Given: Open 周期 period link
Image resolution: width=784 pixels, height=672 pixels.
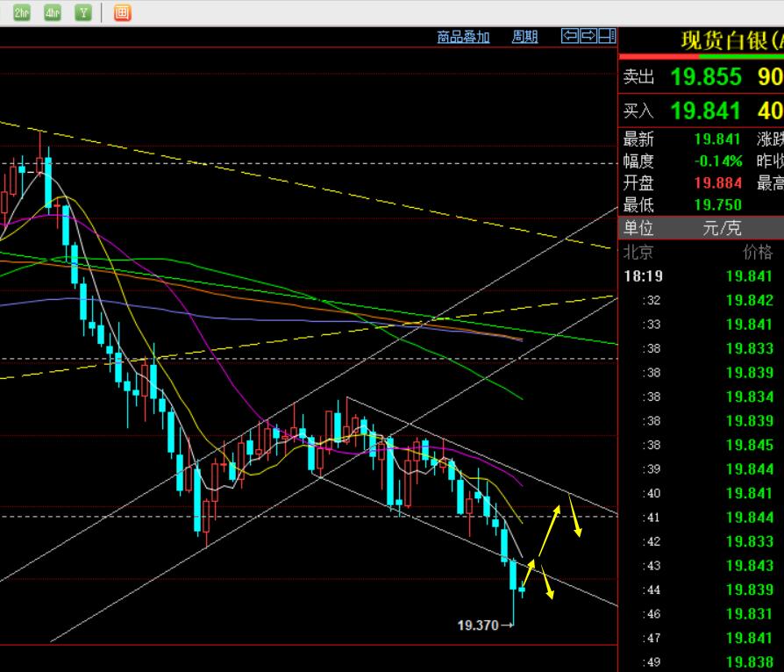Looking at the screenshot, I should (524, 37).
